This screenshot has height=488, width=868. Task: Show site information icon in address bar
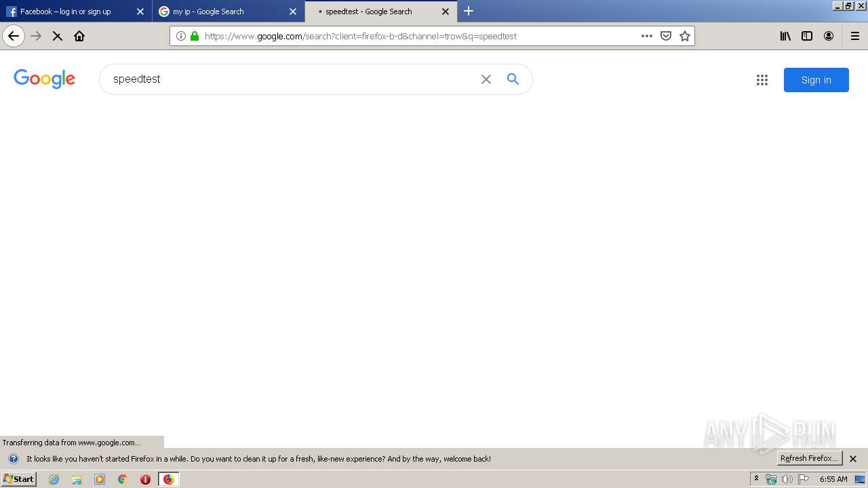[181, 36]
